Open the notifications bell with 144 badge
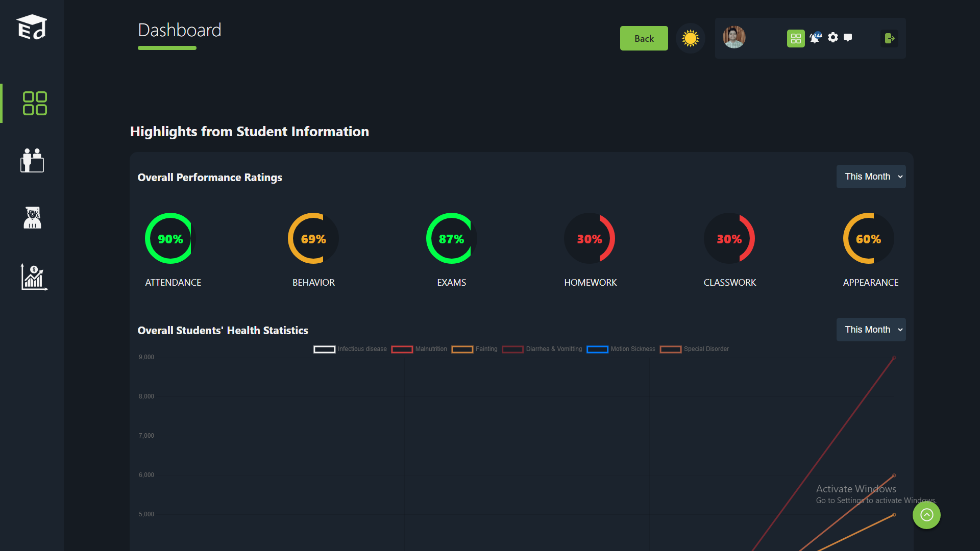 (x=815, y=38)
